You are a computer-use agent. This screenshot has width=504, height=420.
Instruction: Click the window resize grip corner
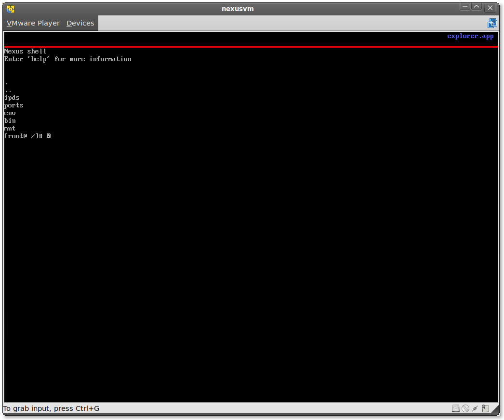[496, 409]
